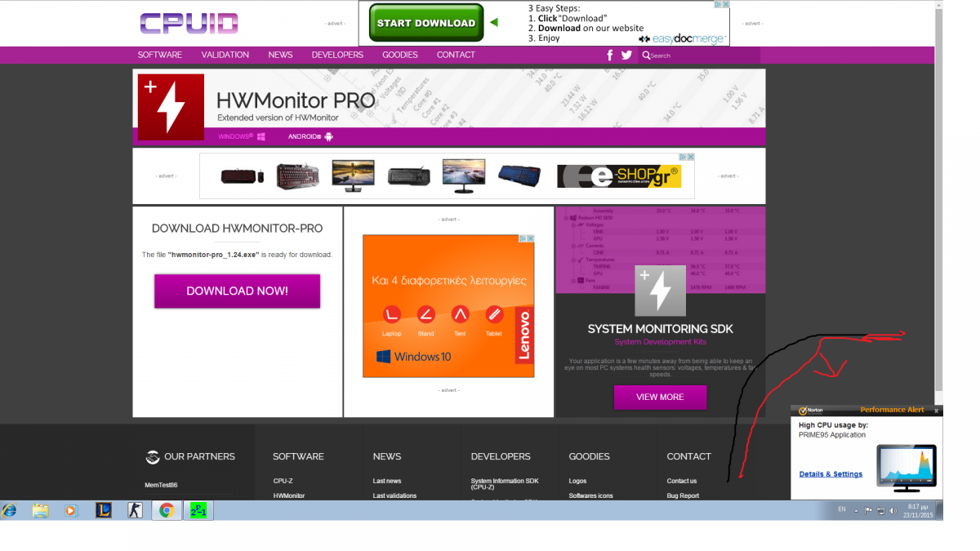This screenshot has height=551, width=980.
Task: Click the Lenovo Windows 10 advertisement
Action: coord(448,306)
